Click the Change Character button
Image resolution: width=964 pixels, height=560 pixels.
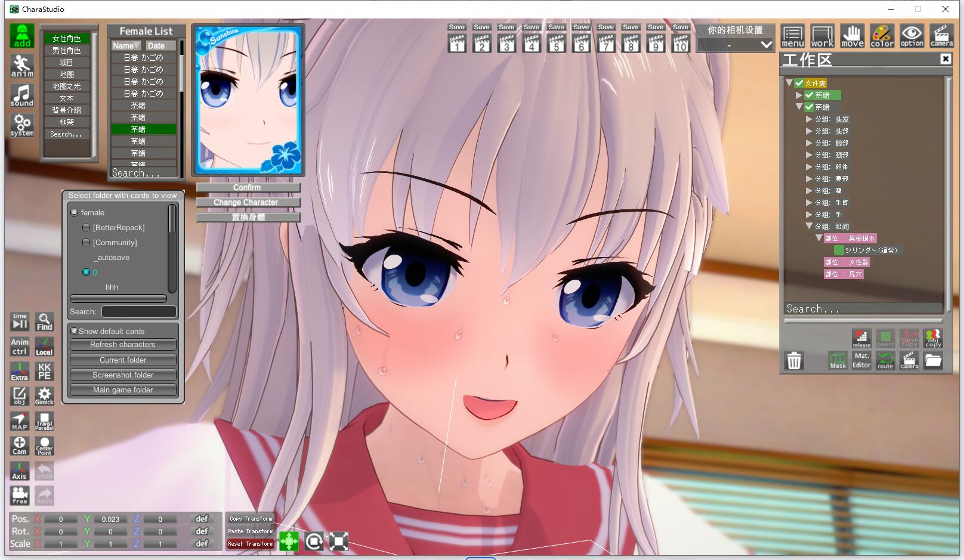pos(248,202)
